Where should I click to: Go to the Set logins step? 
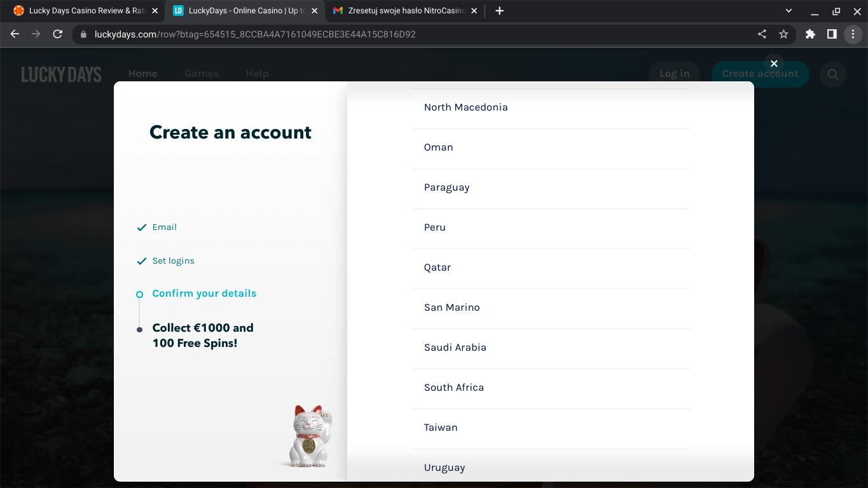pos(173,261)
